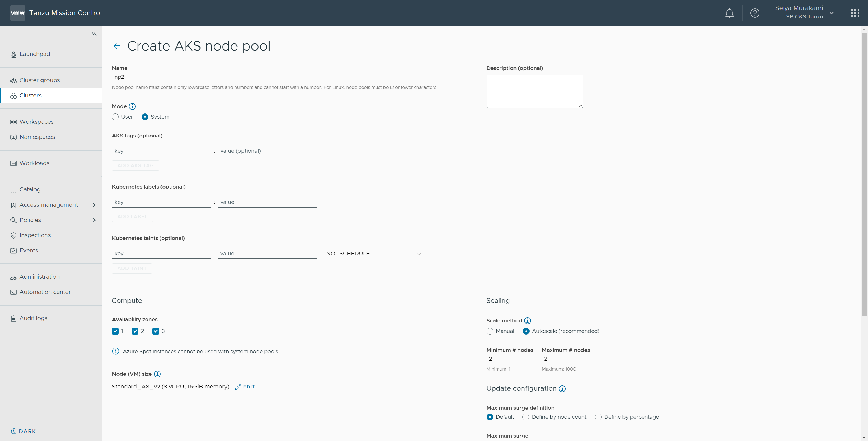Uncheck availability zone 2 checkbox
Screen dimensions: 868x441
[135, 331]
